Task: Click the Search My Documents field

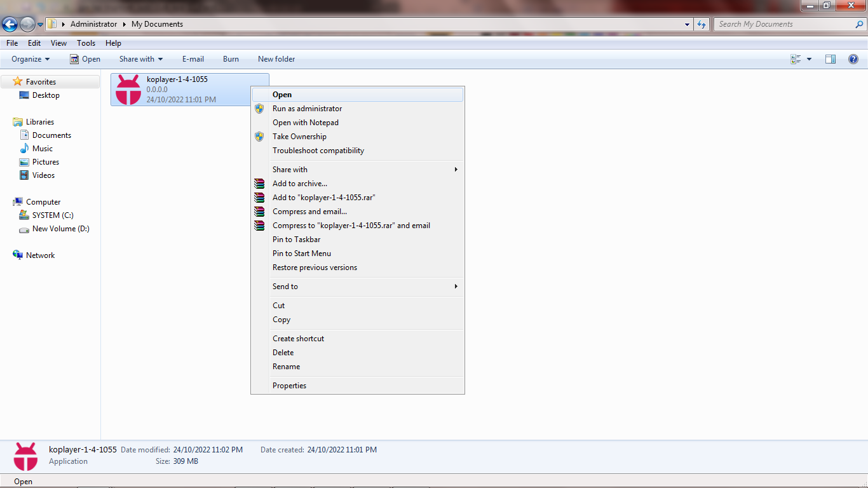Action: coord(785,24)
